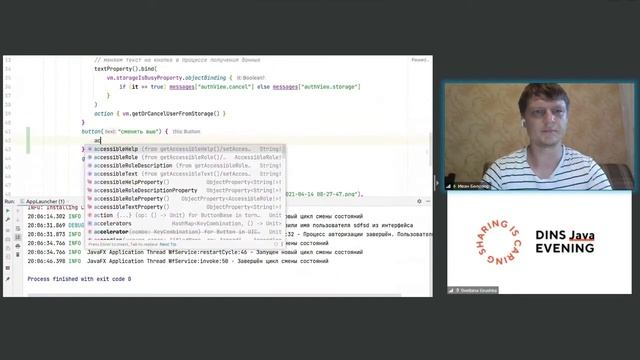640x360 pixels.
Task: Select accessibleRoleProperty() suggestion
Action: tap(185, 199)
